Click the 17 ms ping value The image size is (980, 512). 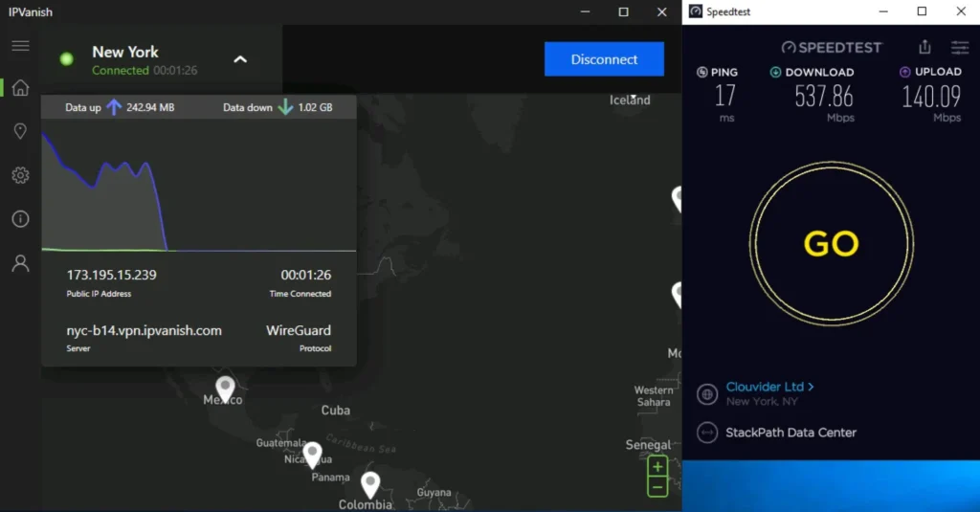point(725,96)
